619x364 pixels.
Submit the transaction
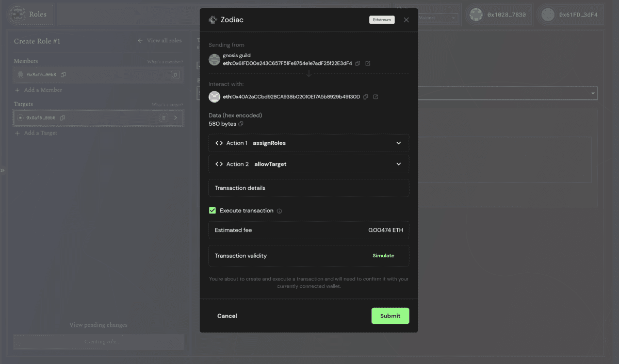390,316
